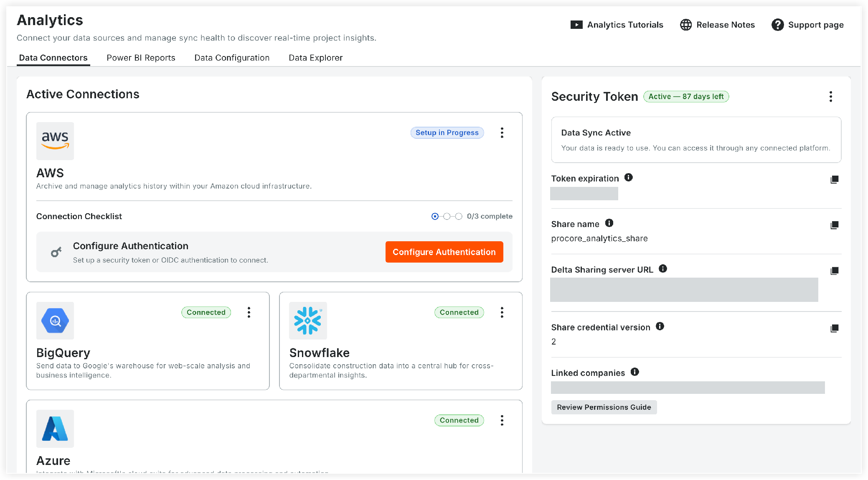Viewport: 868px width, 480px height.
Task: Show info for Token expiration
Action: (629, 177)
